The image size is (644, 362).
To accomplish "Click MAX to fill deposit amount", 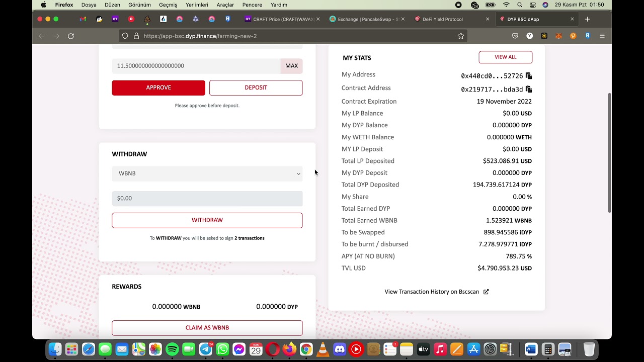I will [x=291, y=66].
